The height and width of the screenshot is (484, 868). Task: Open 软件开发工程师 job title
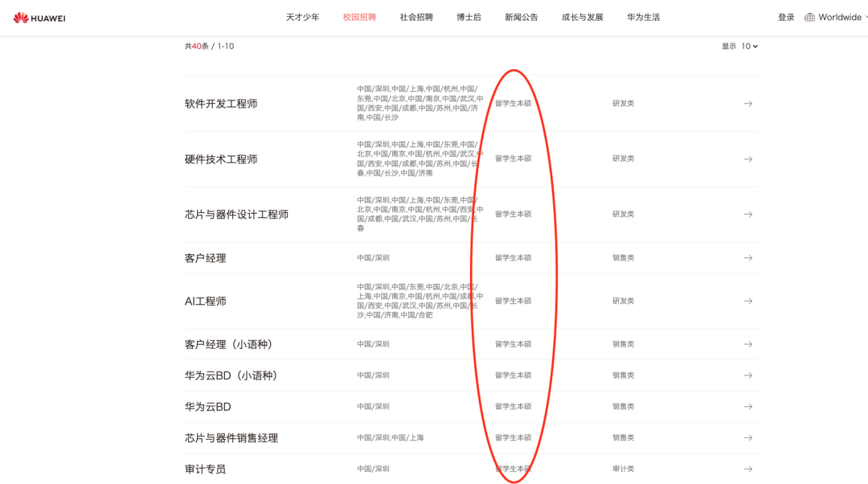[221, 104]
